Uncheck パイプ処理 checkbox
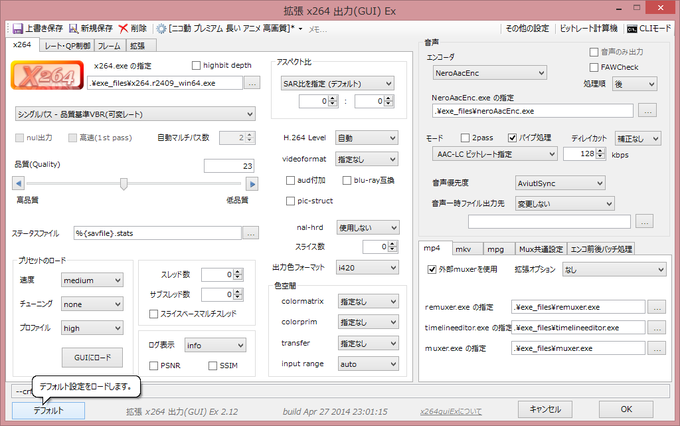680x426 pixels. [512, 138]
